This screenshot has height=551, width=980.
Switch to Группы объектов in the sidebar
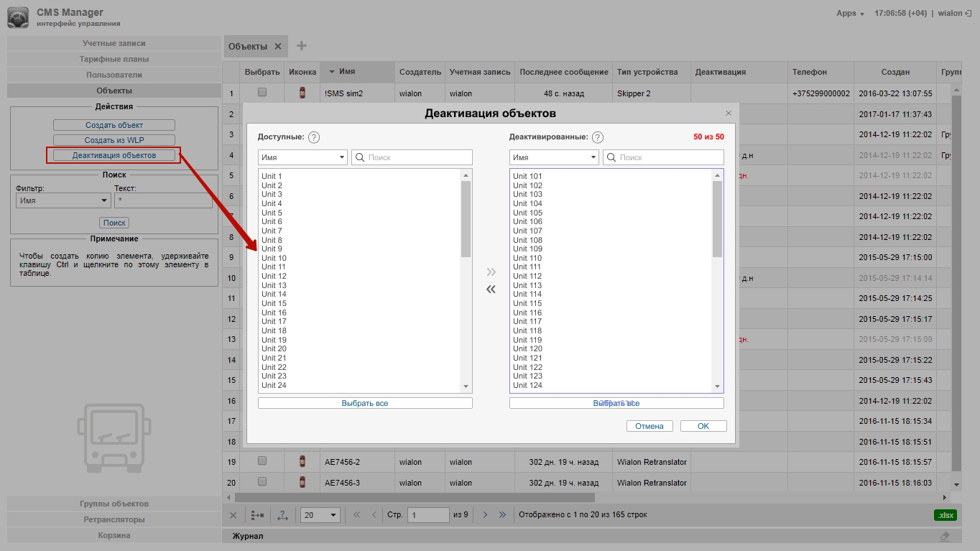[x=114, y=504]
